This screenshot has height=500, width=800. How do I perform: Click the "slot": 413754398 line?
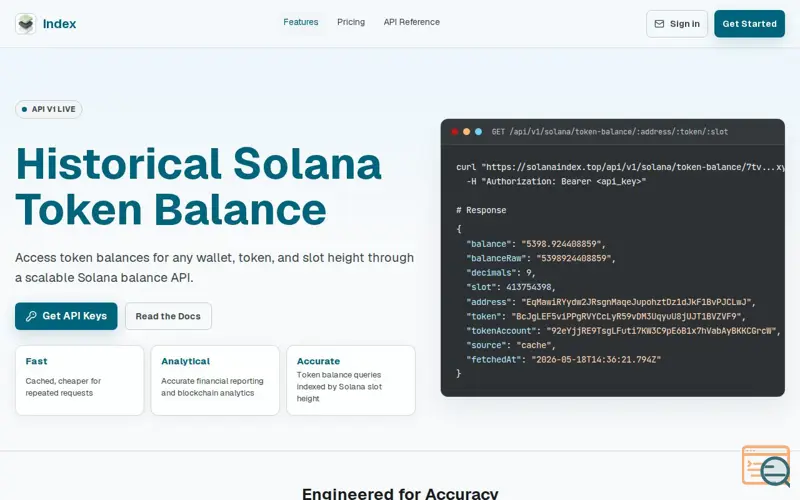pyautogui.click(x=511, y=287)
